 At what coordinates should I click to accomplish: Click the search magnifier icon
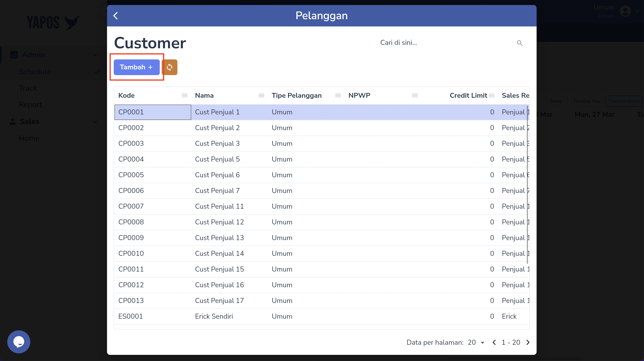click(520, 43)
